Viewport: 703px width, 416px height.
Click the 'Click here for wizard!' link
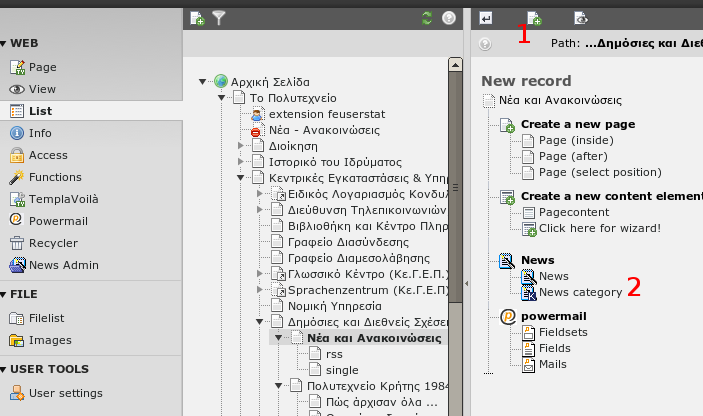(x=599, y=228)
